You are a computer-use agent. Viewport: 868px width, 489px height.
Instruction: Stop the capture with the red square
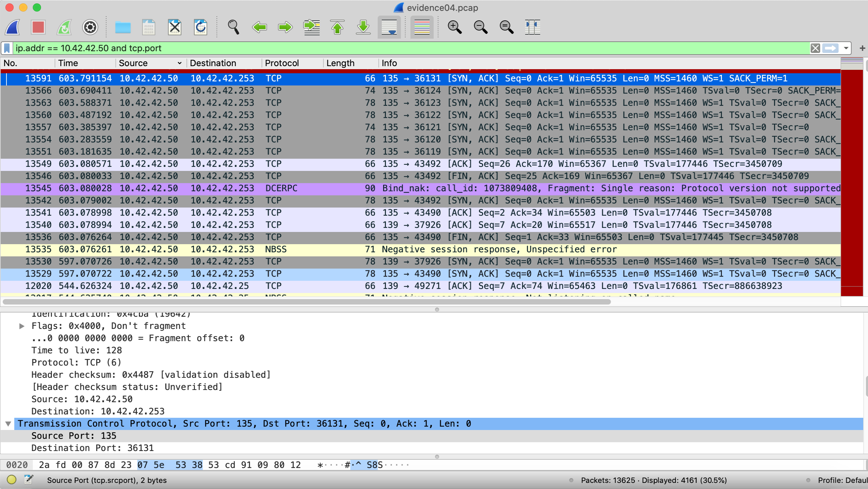point(38,27)
